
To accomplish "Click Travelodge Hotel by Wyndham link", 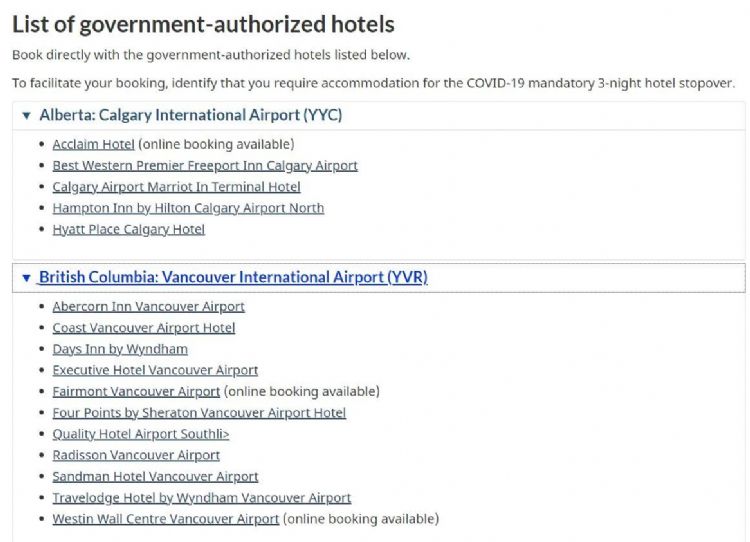I will (x=201, y=497).
